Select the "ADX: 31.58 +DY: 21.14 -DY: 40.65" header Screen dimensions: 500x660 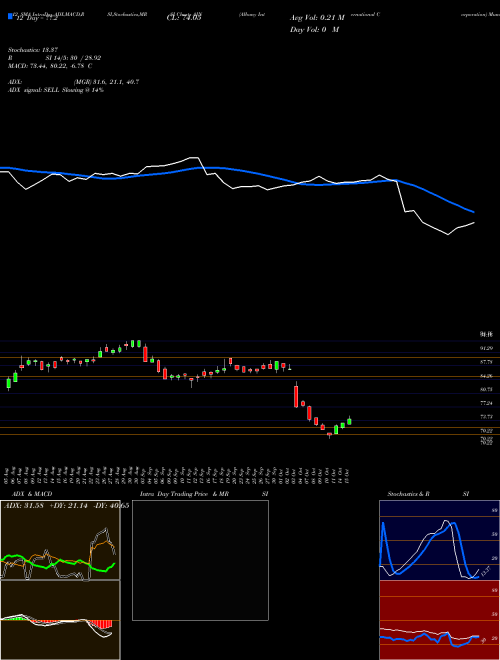pyautogui.click(x=66, y=506)
